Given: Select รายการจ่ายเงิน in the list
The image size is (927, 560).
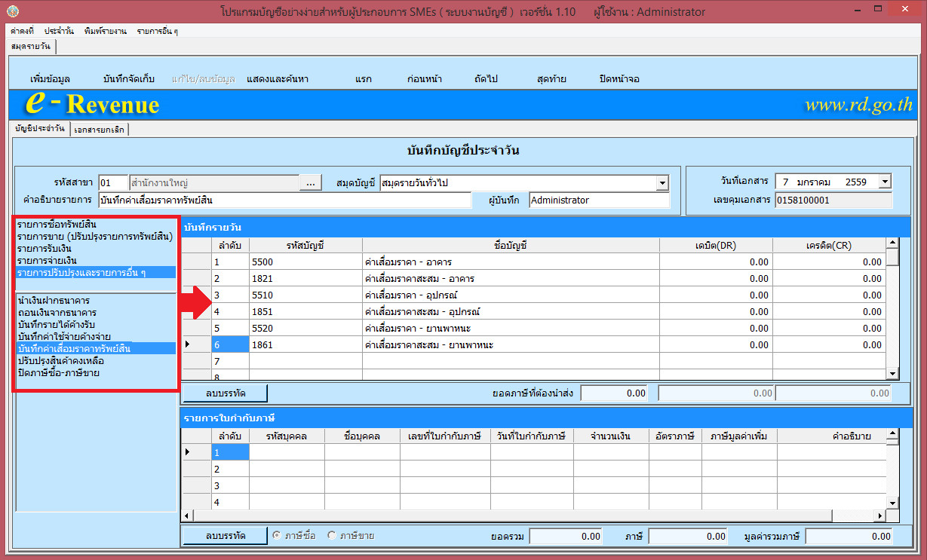Looking at the screenshot, I should click(94, 260).
